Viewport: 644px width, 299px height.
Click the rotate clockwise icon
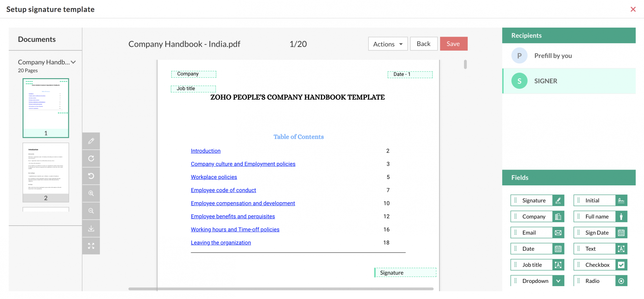91,158
